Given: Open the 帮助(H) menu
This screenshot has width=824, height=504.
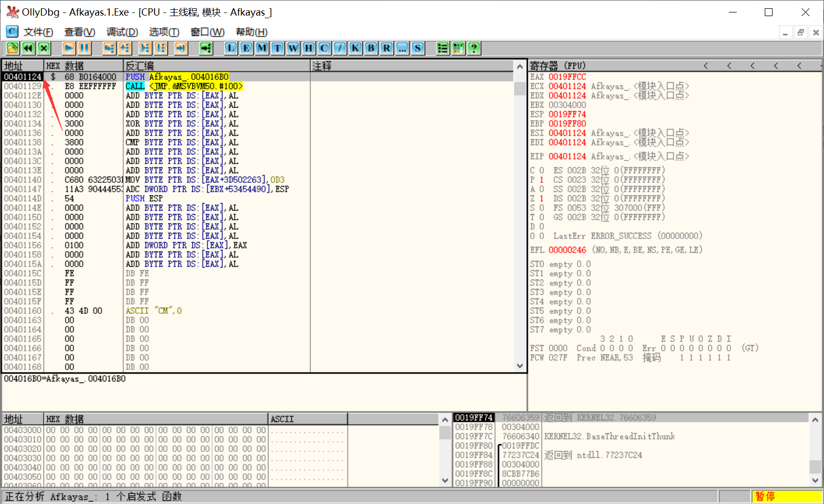Looking at the screenshot, I should click(251, 32).
